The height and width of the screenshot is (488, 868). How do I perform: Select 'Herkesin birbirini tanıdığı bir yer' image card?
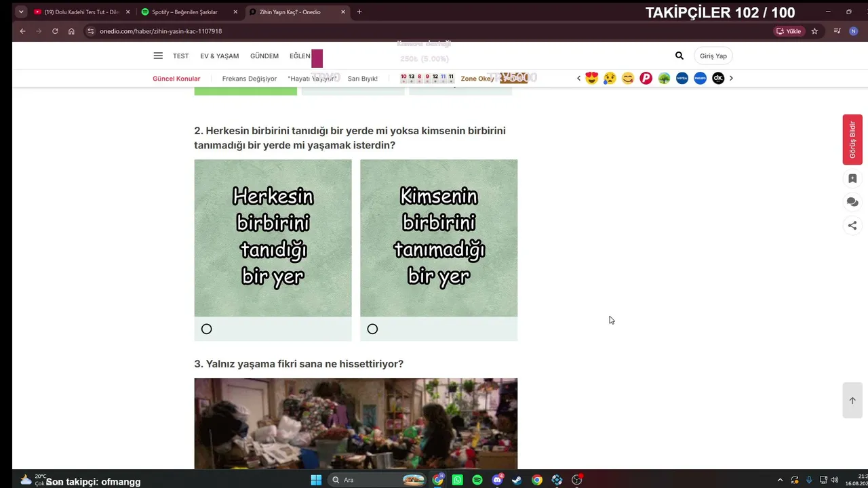[273, 238]
